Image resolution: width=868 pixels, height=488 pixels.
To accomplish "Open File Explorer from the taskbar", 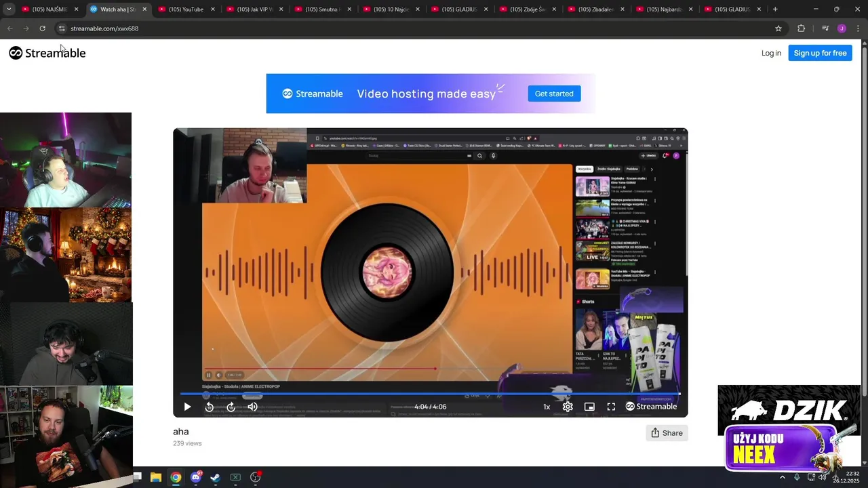I will (155, 477).
